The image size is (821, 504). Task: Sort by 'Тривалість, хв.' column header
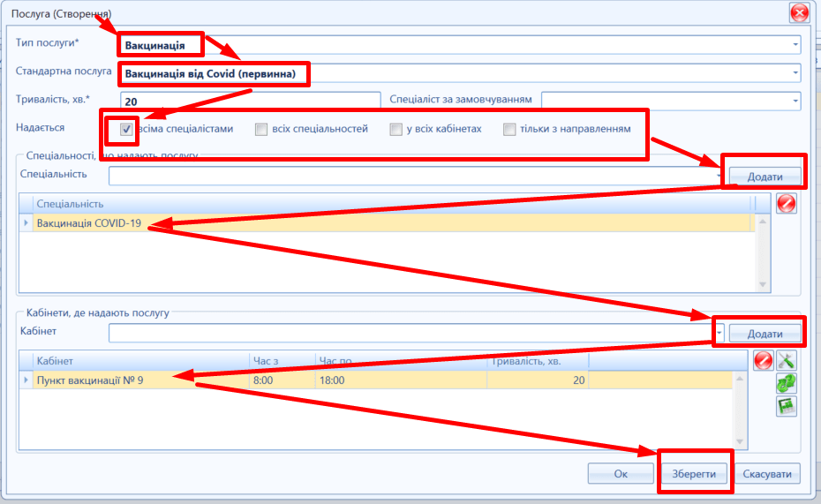point(538,361)
